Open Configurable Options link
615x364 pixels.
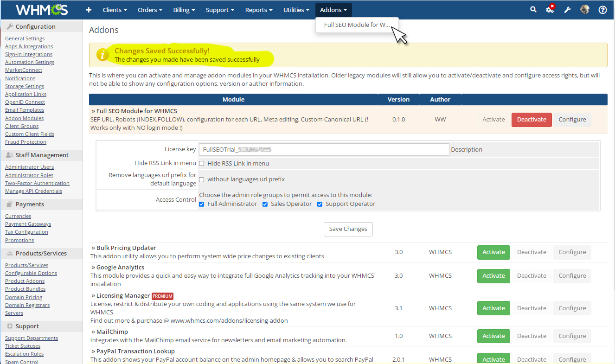point(31,273)
